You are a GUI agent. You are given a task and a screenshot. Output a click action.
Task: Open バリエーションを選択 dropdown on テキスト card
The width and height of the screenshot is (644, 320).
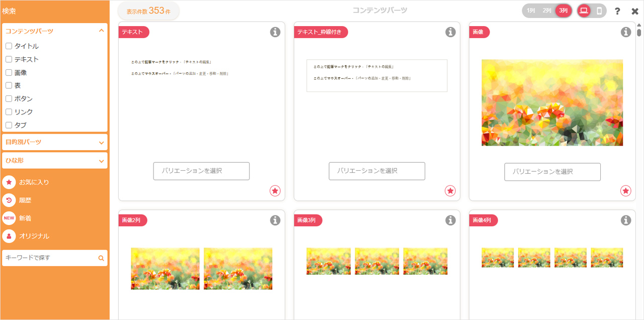[201, 171]
